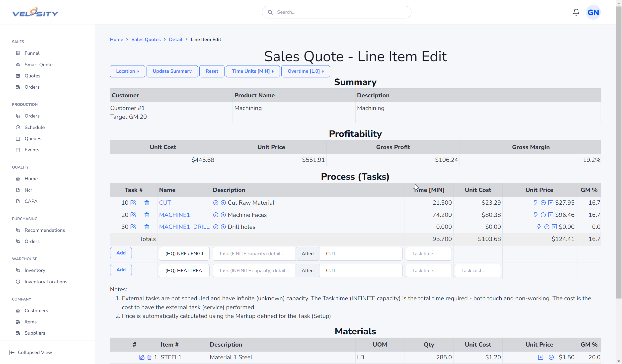The height and width of the screenshot is (364, 622).
Task: Click lightning bolt icon beside $27.95 price
Action: pyautogui.click(x=536, y=203)
